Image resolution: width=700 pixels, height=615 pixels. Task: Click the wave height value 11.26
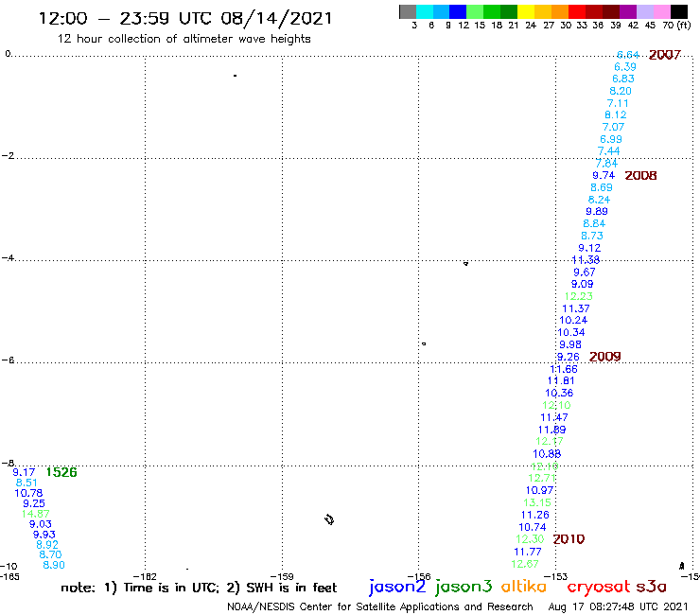pyautogui.click(x=535, y=515)
